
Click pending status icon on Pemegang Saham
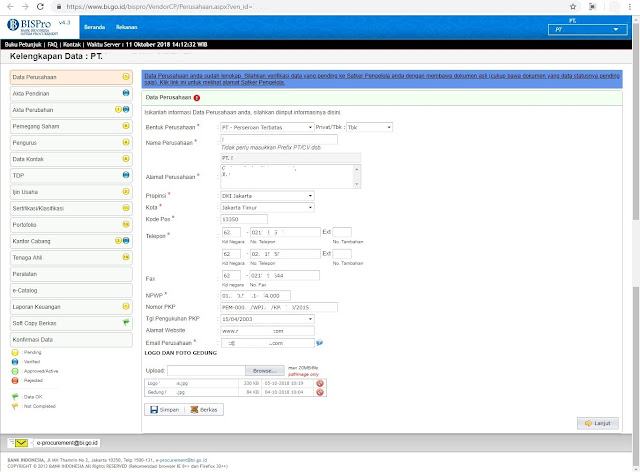coord(126,126)
